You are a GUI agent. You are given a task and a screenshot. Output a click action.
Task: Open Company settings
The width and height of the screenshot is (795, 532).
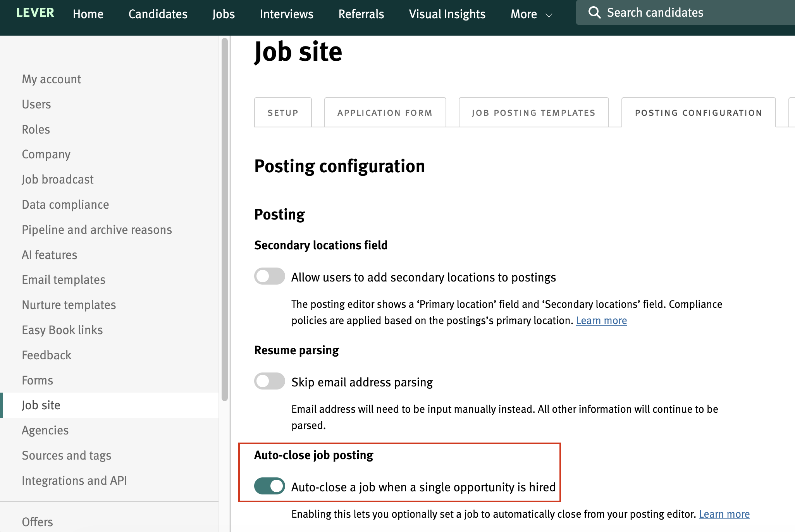point(46,154)
